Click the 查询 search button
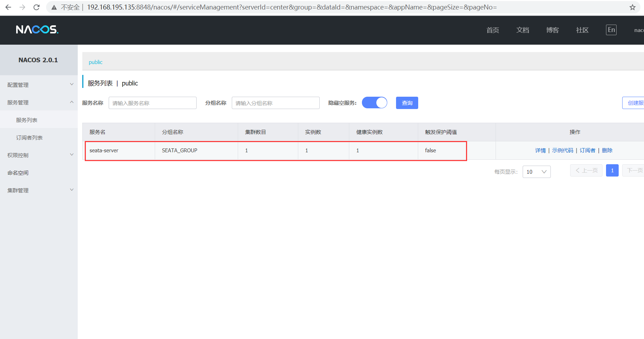The width and height of the screenshot is (644, 339). [x=407, y=103]
